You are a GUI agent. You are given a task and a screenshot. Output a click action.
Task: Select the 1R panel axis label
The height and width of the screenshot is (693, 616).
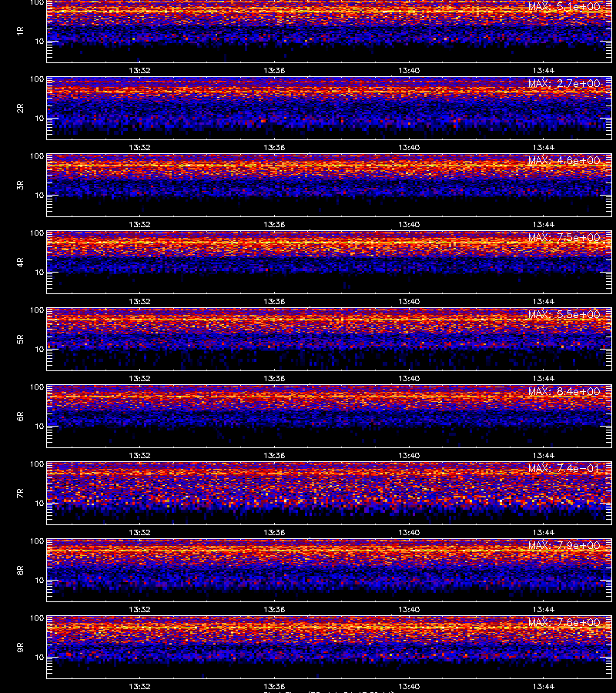[20, 31]
